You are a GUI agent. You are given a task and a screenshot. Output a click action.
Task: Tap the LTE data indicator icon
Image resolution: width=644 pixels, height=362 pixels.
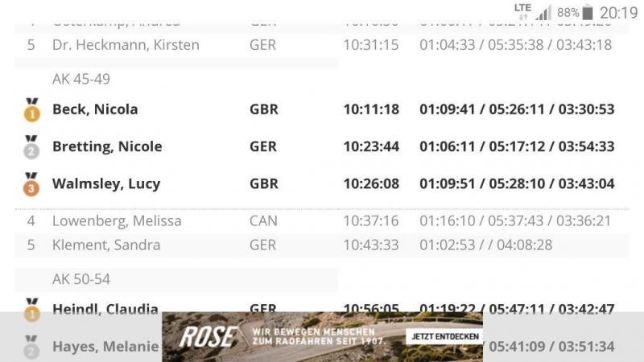point(522,11)
